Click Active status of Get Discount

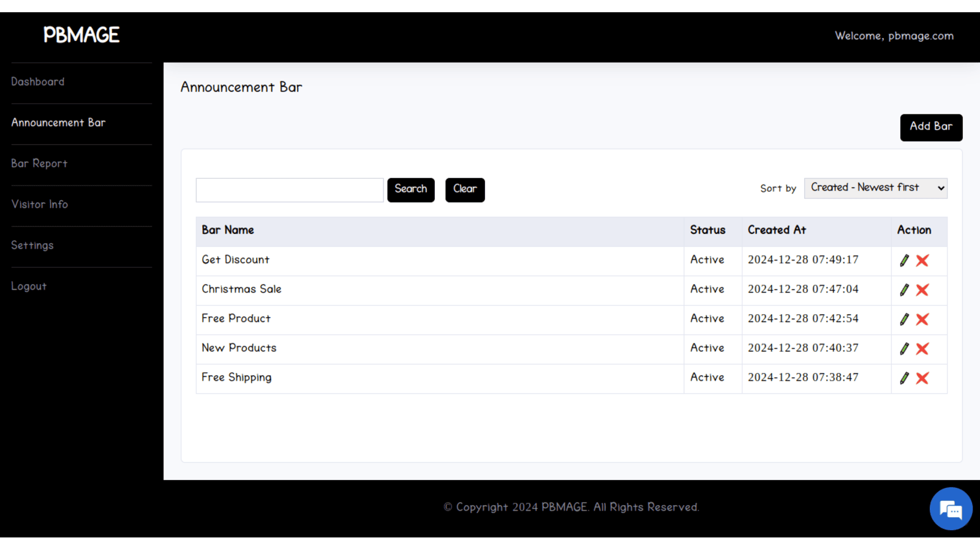coord(707,260)
